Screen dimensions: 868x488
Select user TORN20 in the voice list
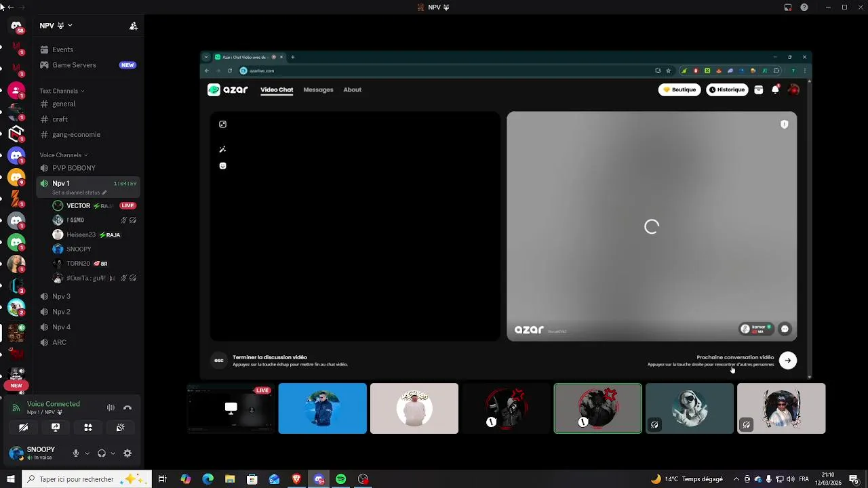tap(94, 263)
